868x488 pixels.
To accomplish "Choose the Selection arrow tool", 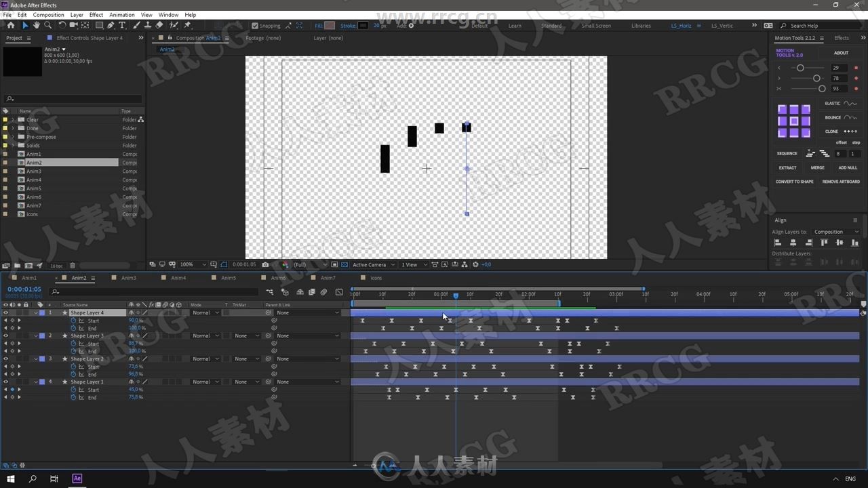I will click(x=25, y=25).
